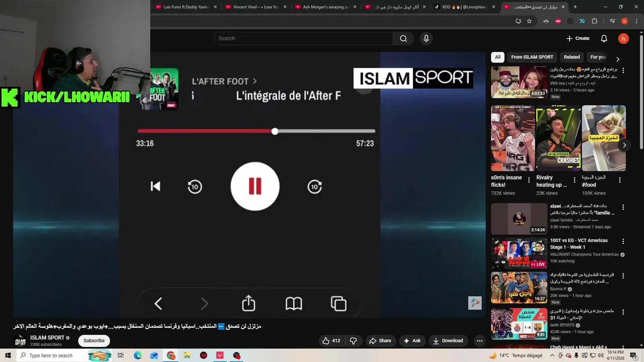
Task: Select the From ISLAM SPORT chip
Action: [532, 57]
